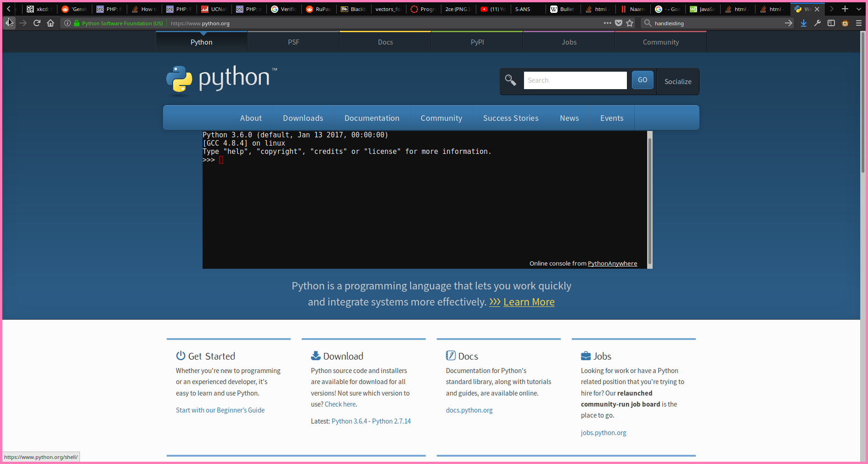
Task: Open the browser hamburger menu
Action: tap(859, 23)
